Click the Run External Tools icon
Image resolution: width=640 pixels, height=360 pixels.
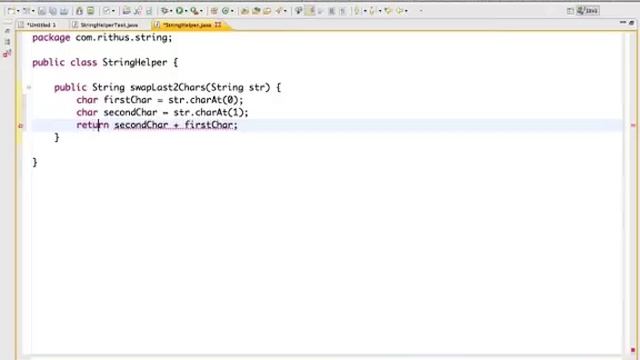click(195, 11)
